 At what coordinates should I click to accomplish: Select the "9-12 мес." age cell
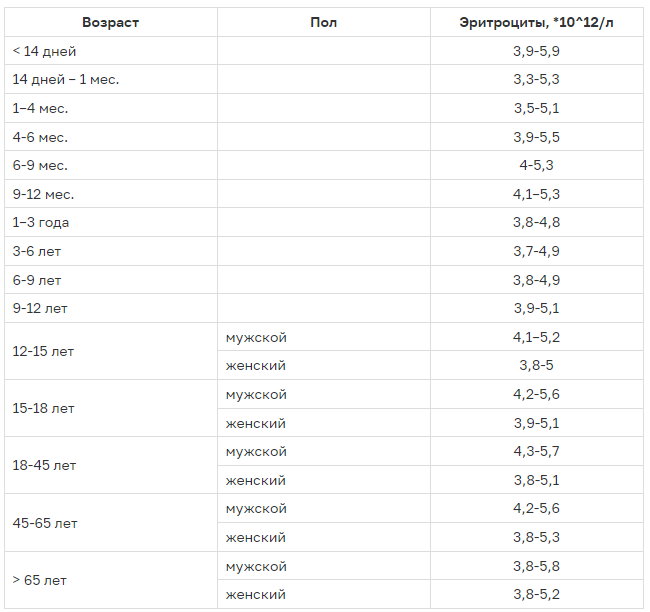tap(44, 194)
